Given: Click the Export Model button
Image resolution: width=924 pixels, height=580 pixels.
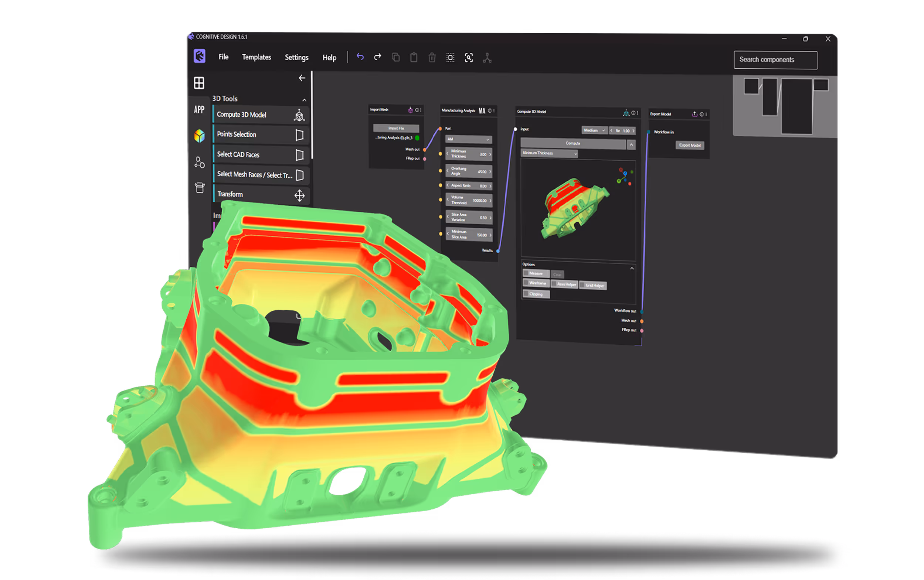Looking at the screenshot, I should coord(690,145).
